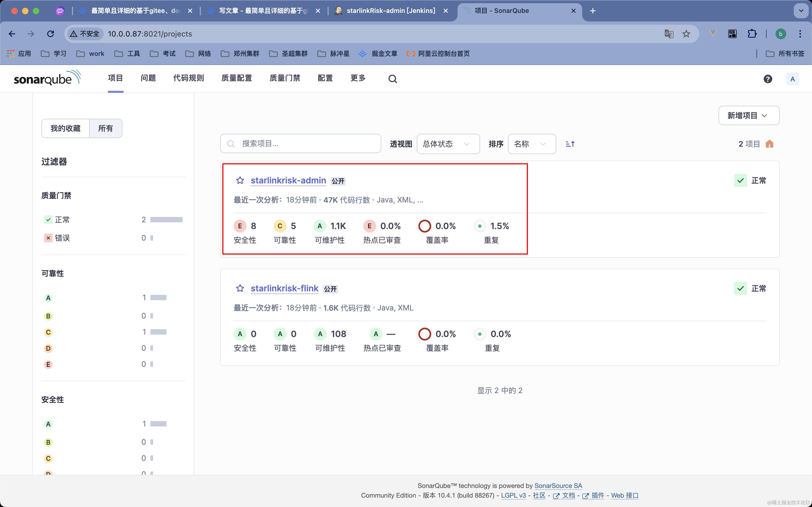Image resolution: width=812 pixels, height=507 pixels.
Task: Open the browser extensions puzzle icon
Action: pyautogui.click(x=752, y=34)
